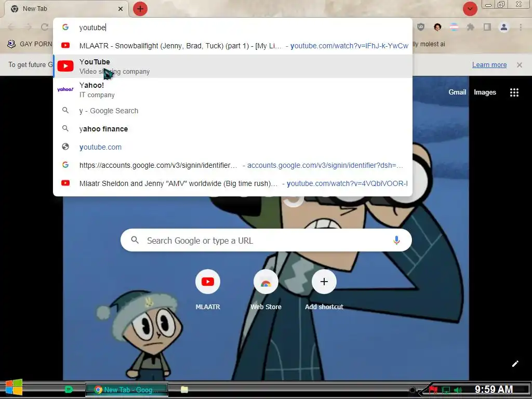Open the uBlock Origin shield extension

click(x=421, y=27)
